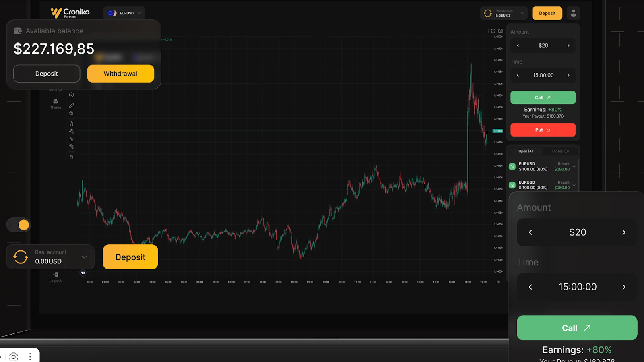Select the ruler measure tool
The height and width of the screenshot is (362, 644).
click(x=71, y=105)
